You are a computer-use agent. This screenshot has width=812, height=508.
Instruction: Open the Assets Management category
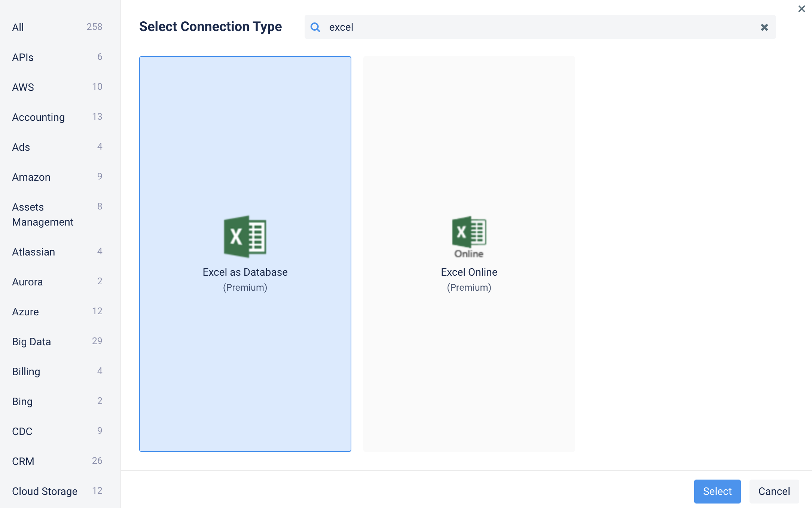[57, 214]
